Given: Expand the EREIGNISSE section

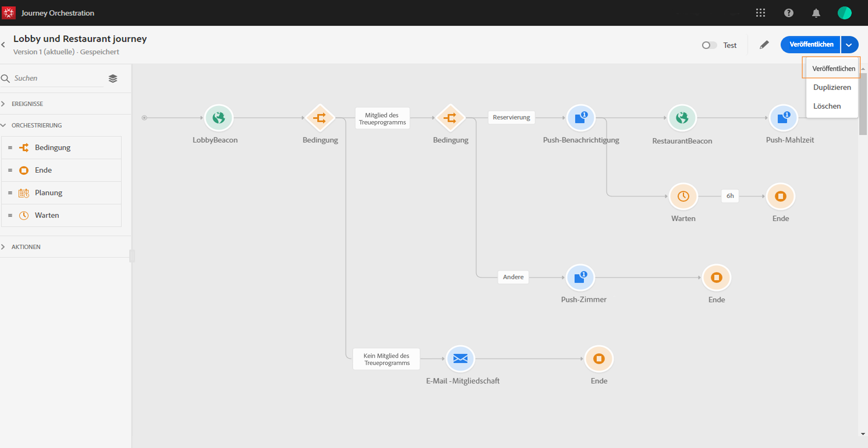Looking at the screenshot, I should (27, 104).
